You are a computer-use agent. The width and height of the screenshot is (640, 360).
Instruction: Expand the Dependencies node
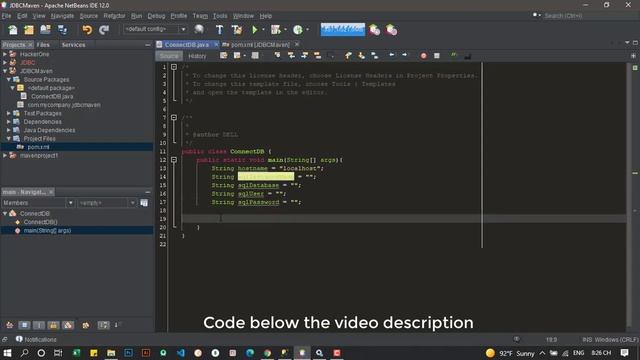pos(9,122)
